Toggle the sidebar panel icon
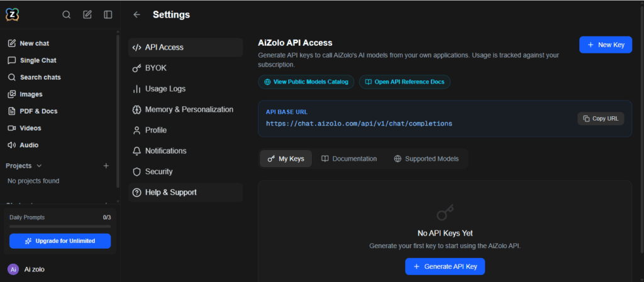The height and width of the screenshot is (282, 644). (108, 14)
